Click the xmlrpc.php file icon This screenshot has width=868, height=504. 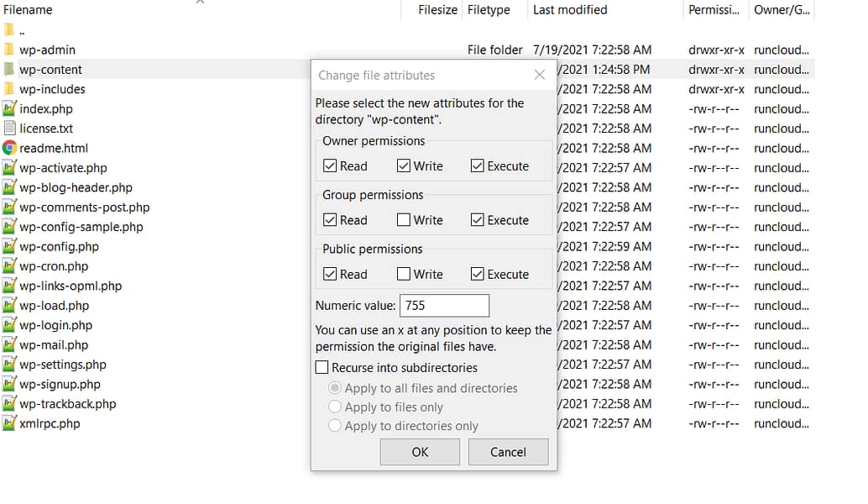[8, 423]
